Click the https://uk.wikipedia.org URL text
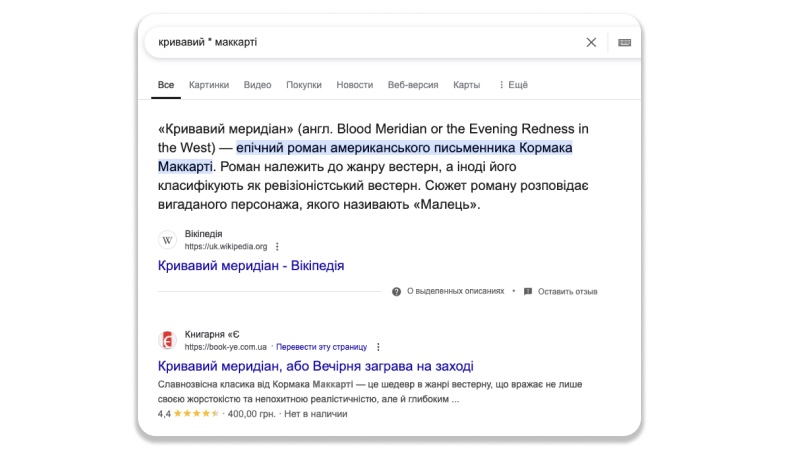 (226, 246)
